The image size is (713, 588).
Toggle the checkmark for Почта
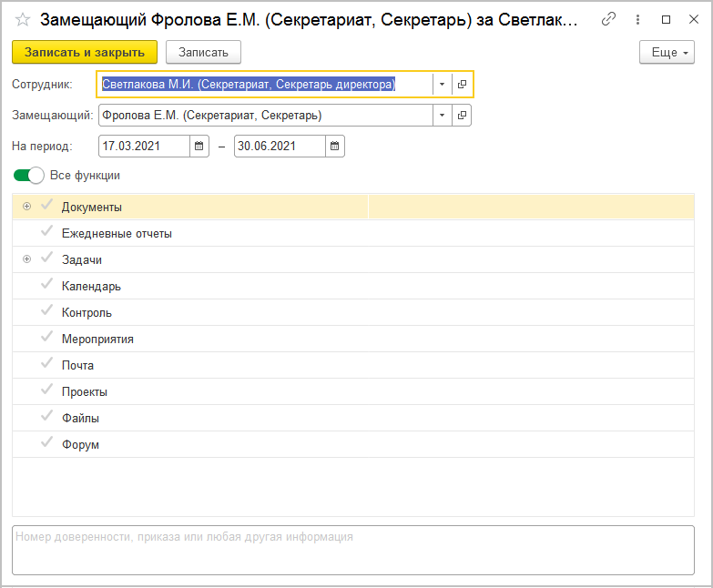pos(46,363)
